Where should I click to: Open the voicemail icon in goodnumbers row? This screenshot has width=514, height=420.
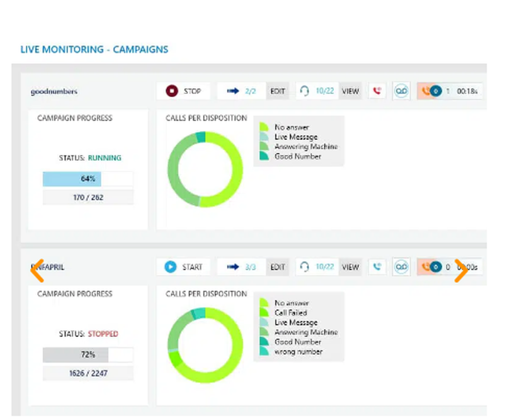point(401,91)
